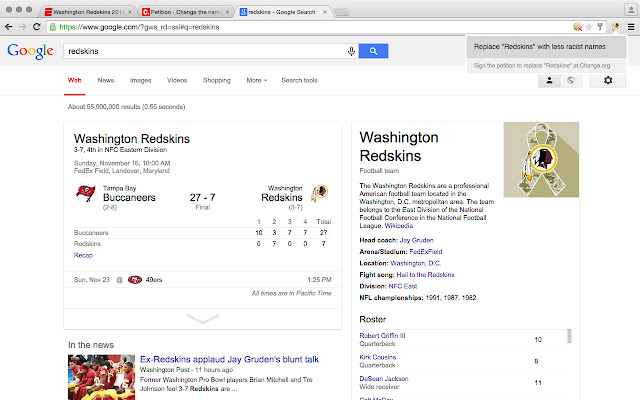Viewport: 640px width, 400px height.
Task: Open the Wikipedia link in description
Action: pos(399,226)
